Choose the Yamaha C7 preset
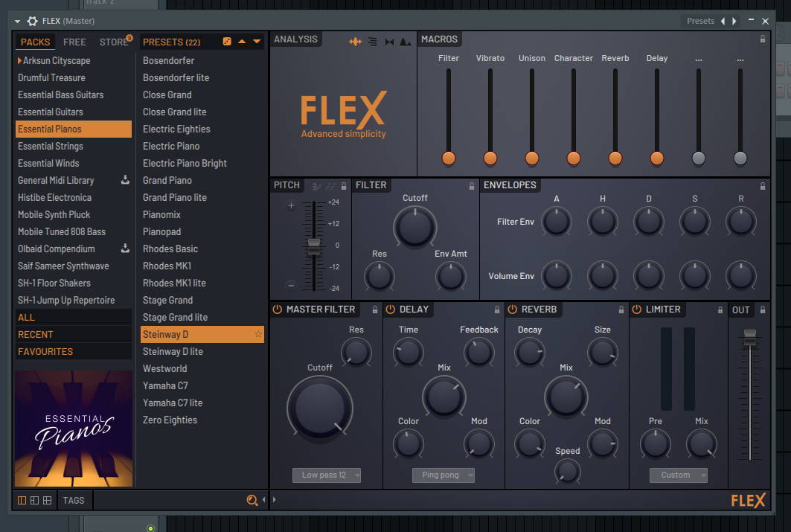Viewport: 791px width, 532px height. point(202,385)
